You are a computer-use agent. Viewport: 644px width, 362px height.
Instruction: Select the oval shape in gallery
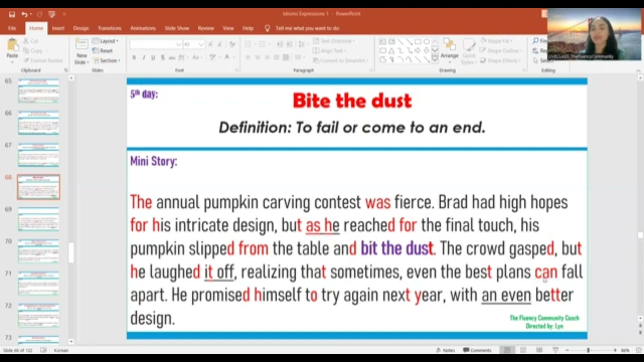(427, 42)
